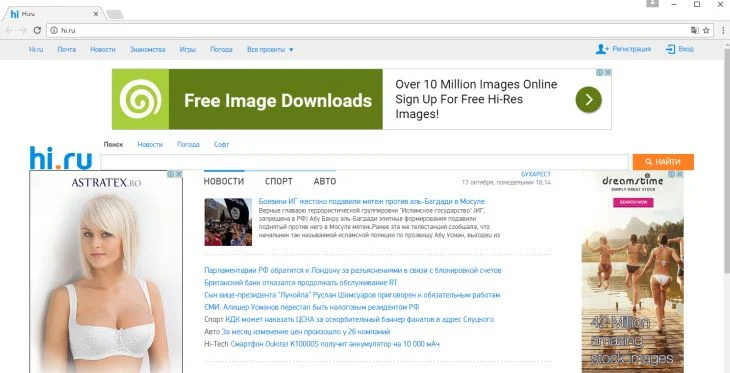
Task: Click the orange НАЙТИ search button
Action: (663, 162)
